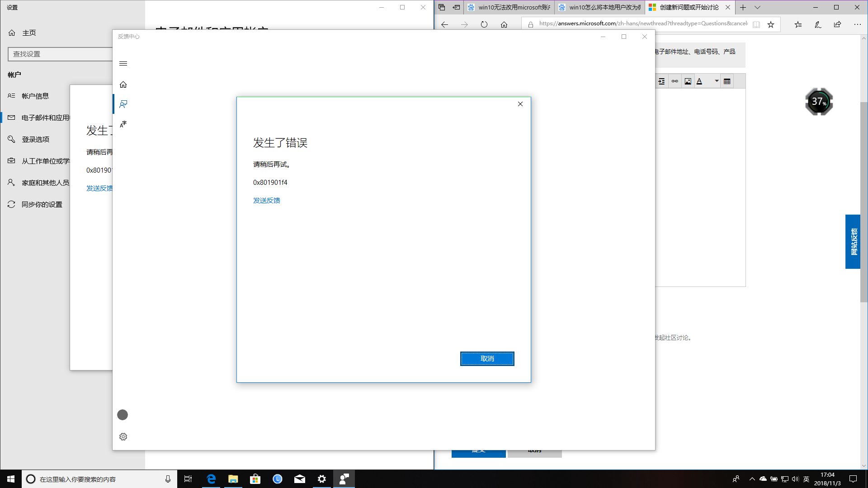Insert image in the editor toolbar

[688, 81]
